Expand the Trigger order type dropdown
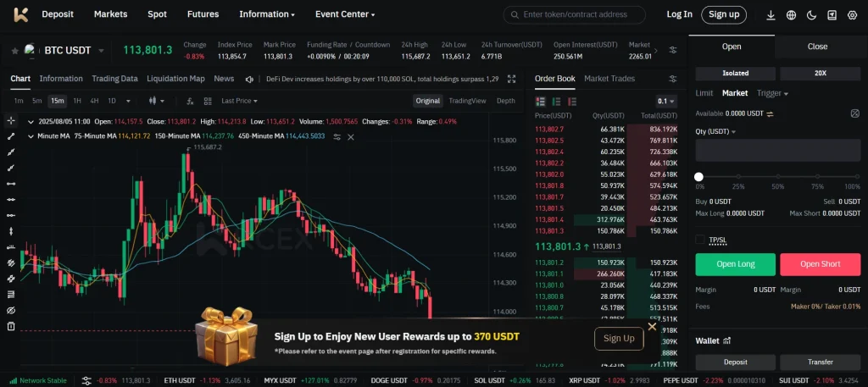Viewport: 868px width, 387px height. coord(772,93)
